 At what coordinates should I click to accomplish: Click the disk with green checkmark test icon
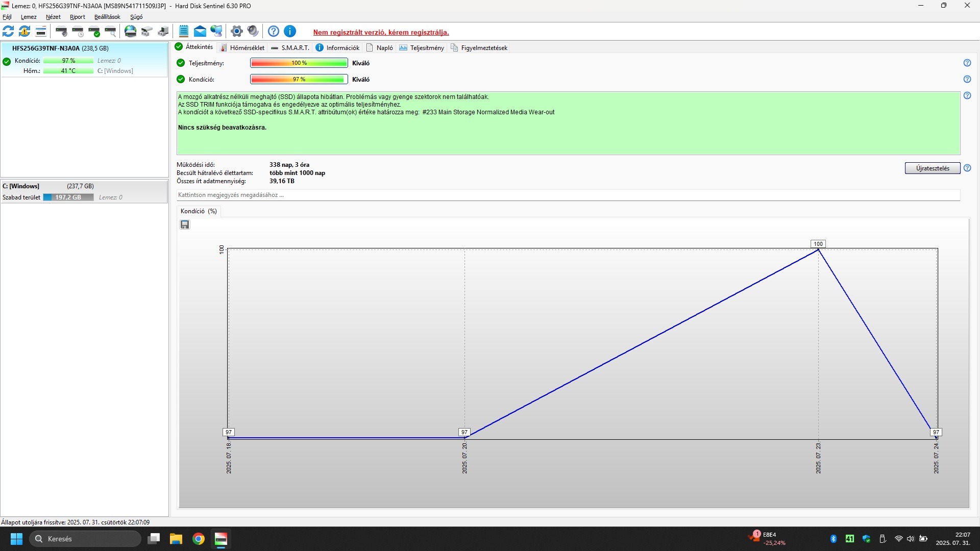click(94, 32)
